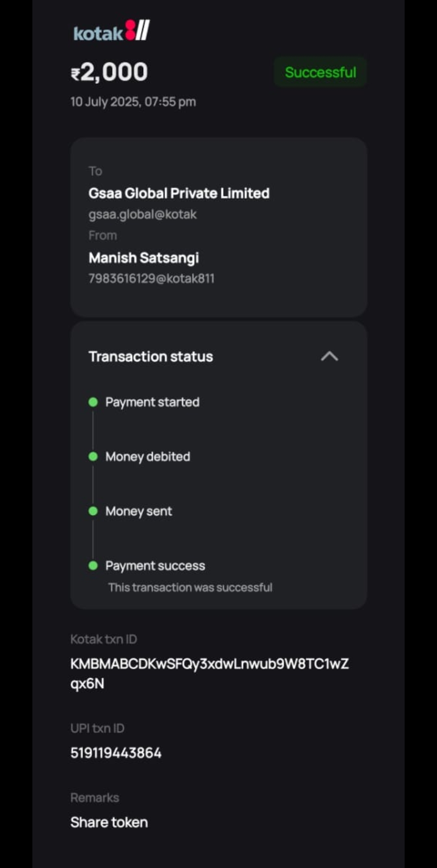Click the sender UPI ID 7983616129@kotak811
The height and width of the screenshot is (868, 437).
(151, 279)
